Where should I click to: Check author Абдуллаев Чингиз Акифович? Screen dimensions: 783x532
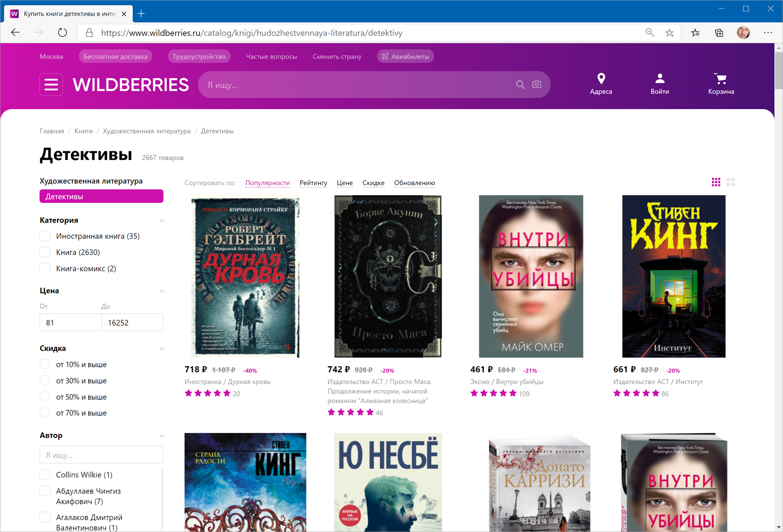(x=45, y=491)
